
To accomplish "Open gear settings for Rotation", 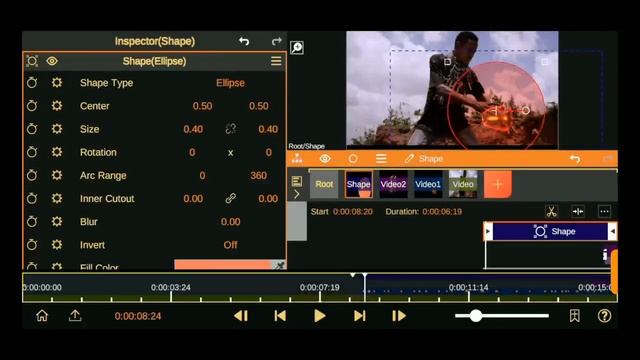I will point(57,152).
